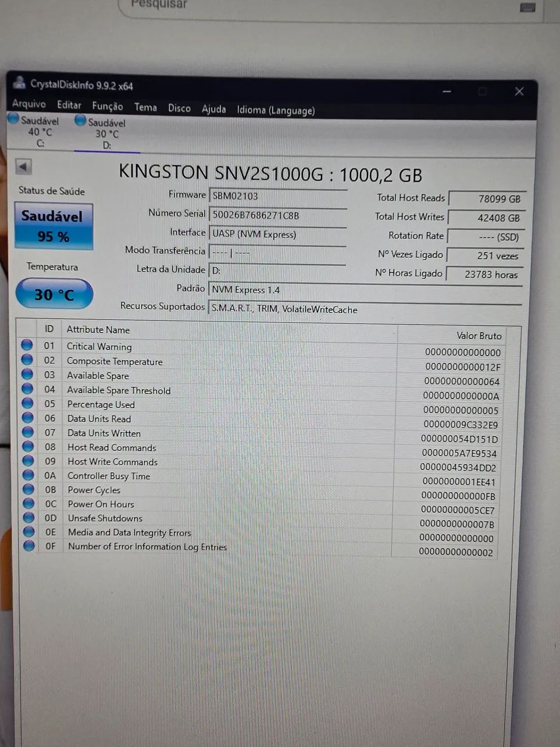Click raw value 000000000000FB of Power Cycles
Viewport: 560px width, 747px height.
[x=459, y=496]
